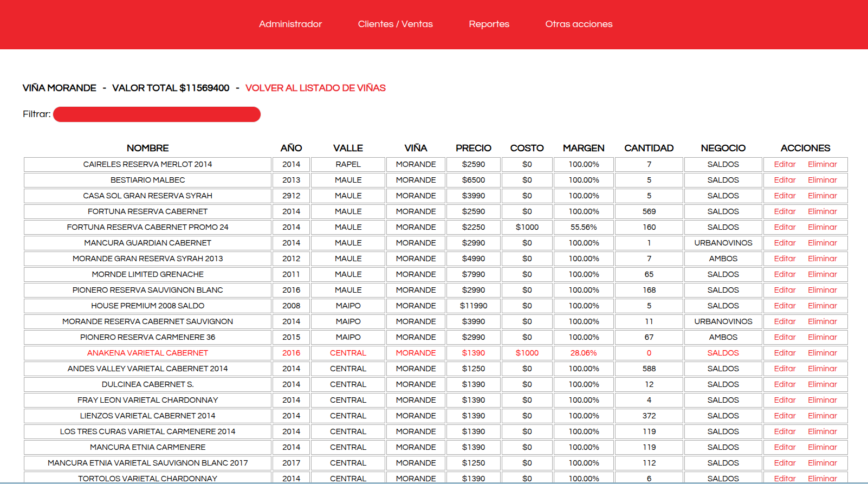Eliminate MANCURA ETNIA VARIETAL SAUVIGNON BLANC 2017
This screenshot has height=484, width=868.
coord(822,463)
